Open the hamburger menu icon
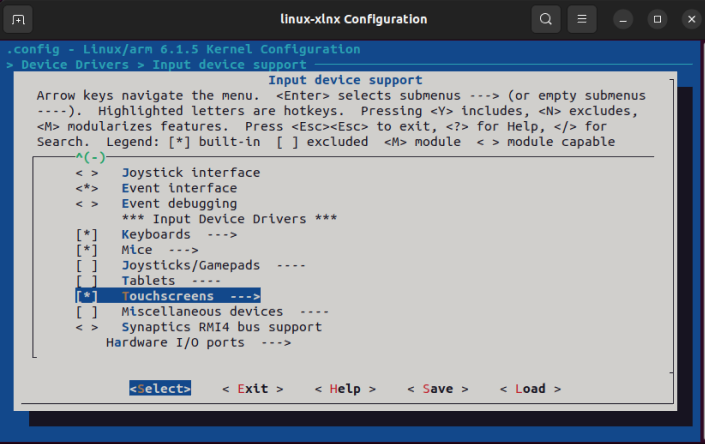This screenshot has height=444, width=705. click(582, 19)
